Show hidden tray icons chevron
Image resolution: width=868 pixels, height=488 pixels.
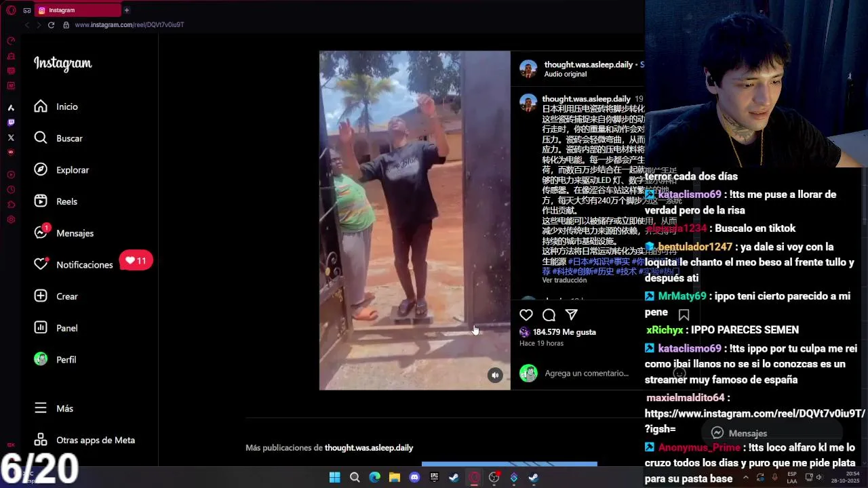745,477
